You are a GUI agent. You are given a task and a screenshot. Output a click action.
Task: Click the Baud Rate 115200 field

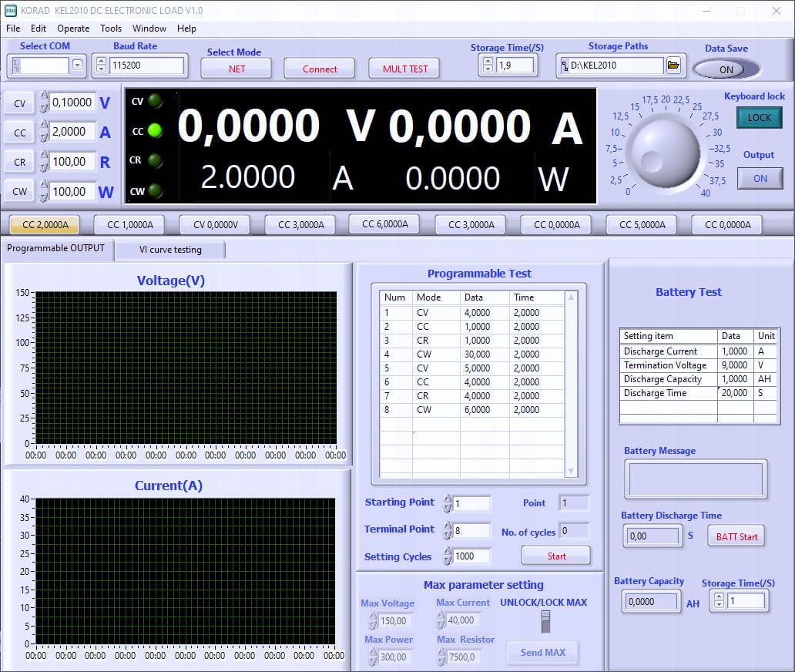147,65
